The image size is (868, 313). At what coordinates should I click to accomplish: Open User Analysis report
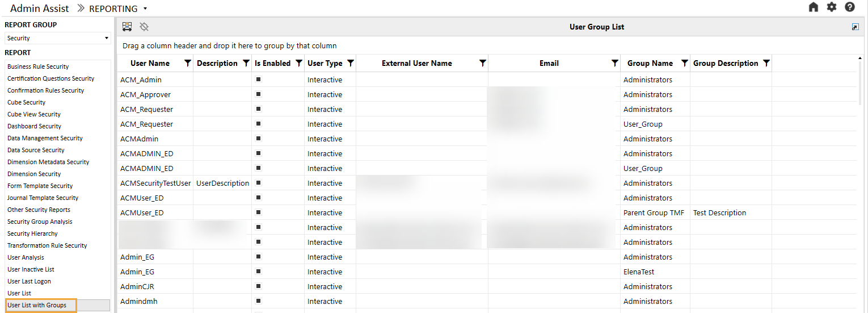coord(26,257)
